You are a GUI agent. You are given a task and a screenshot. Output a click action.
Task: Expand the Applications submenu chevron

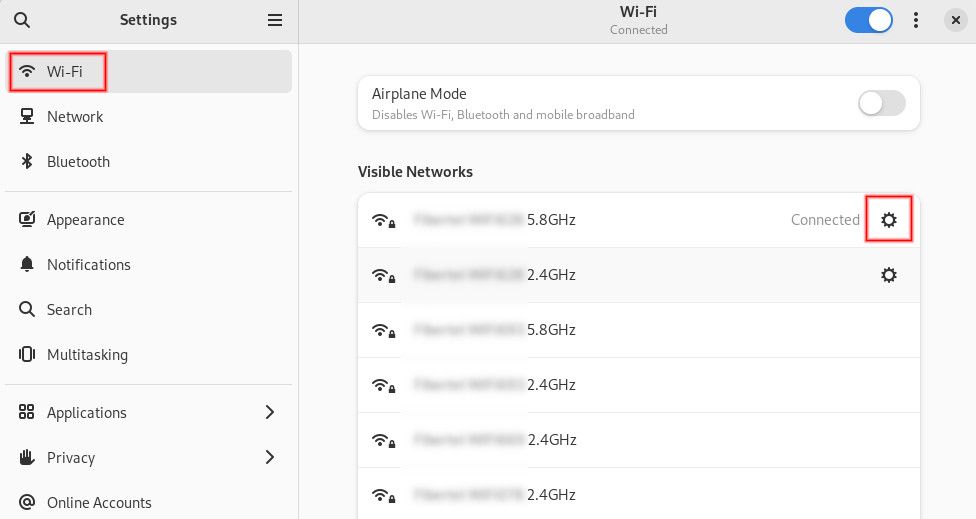point(270,413)
